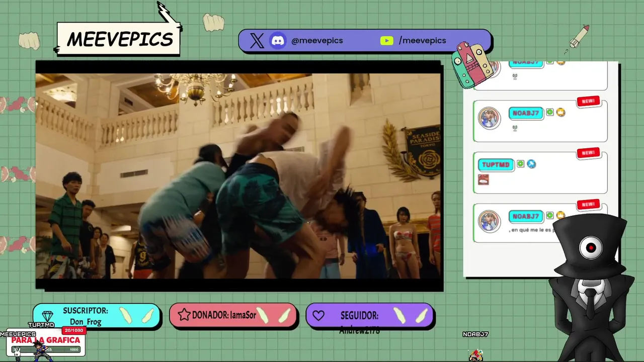Click the small NOABJ7 label at the bottom

(475, 334)
